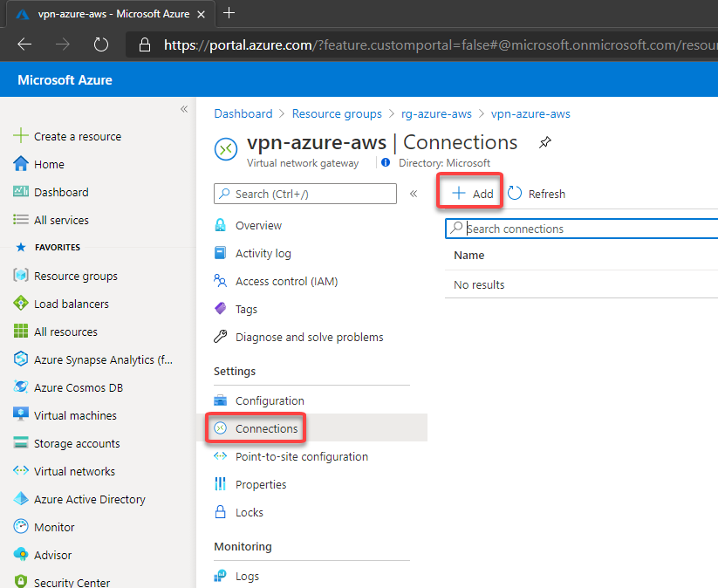Click the Monitor gauge icon
This screenshot has height=588, width=718.
pyautogui.click(x=21, y=527)
